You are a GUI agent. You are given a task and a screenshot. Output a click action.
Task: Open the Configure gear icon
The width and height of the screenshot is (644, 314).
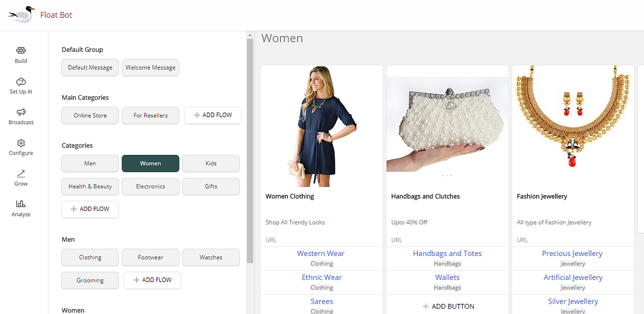[x=21, y=143]
